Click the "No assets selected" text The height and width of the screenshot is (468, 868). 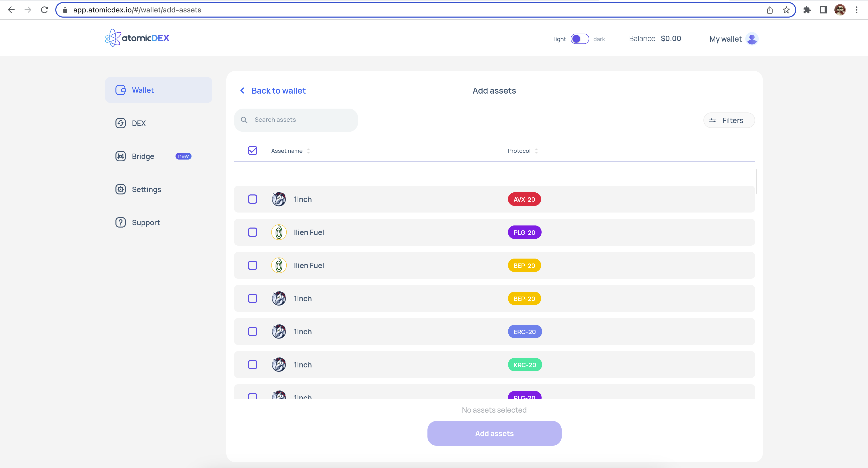pos(494,410)
